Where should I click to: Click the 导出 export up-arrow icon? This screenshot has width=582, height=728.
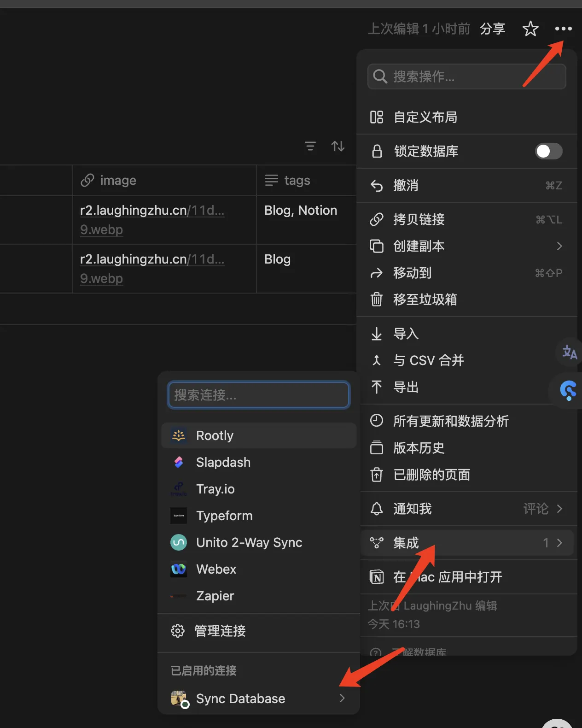pos(377,387)
